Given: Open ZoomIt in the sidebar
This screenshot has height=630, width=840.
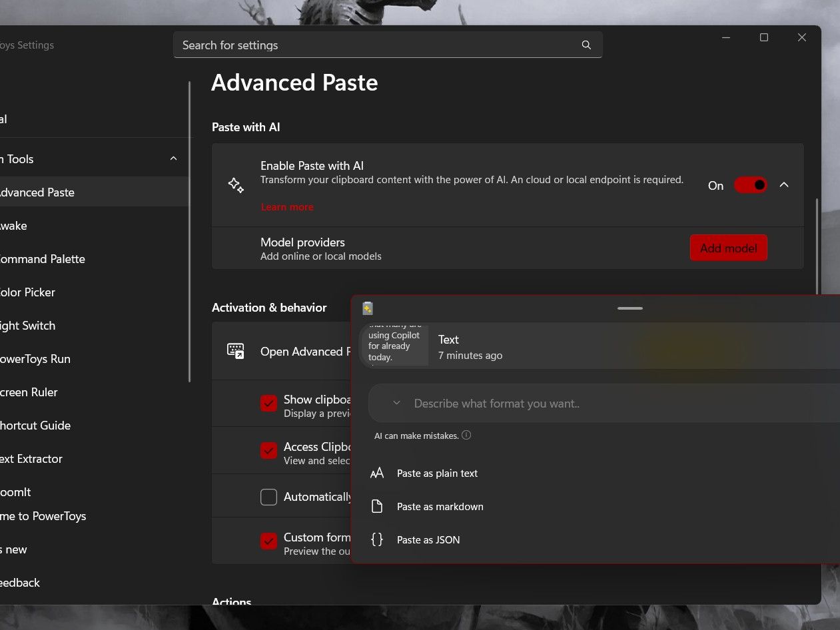Looking at the screenshot, I should tap(93, 492).
